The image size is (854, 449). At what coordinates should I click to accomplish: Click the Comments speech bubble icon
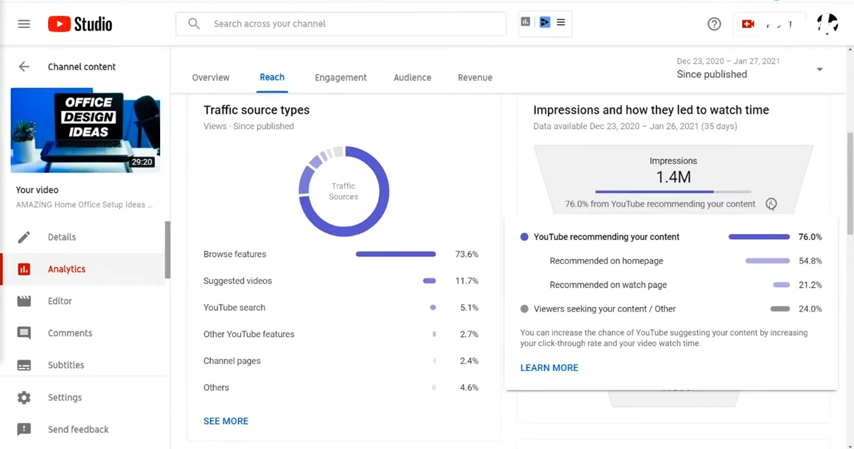coord(24,333)
